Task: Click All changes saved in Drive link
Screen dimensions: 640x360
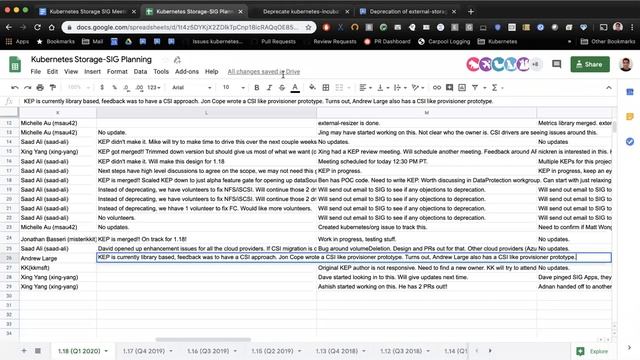Action: (x=264, y=71)
